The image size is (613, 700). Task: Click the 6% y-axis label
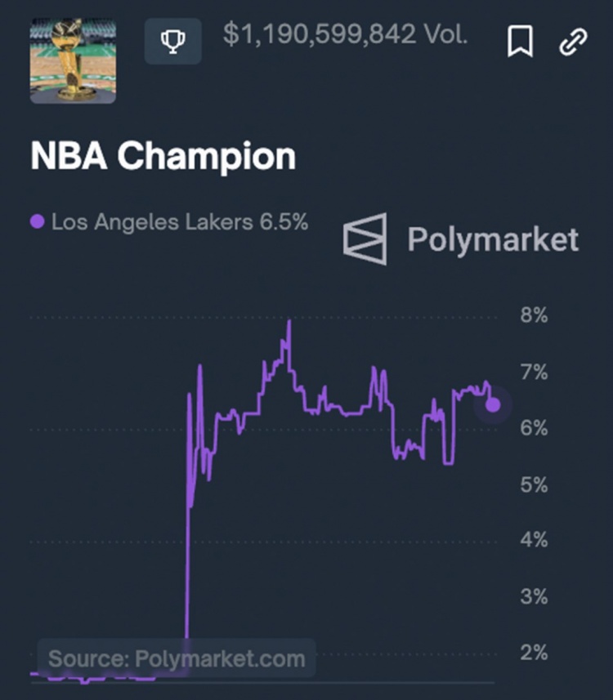(534, 429)
